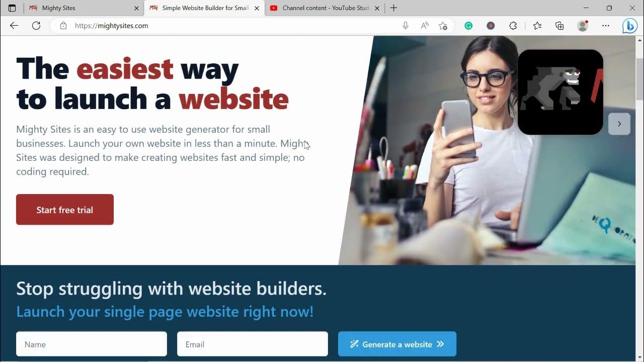Click the Generate a website button
Viewport: 644px width, 362px height.
(x=397, y=344)
